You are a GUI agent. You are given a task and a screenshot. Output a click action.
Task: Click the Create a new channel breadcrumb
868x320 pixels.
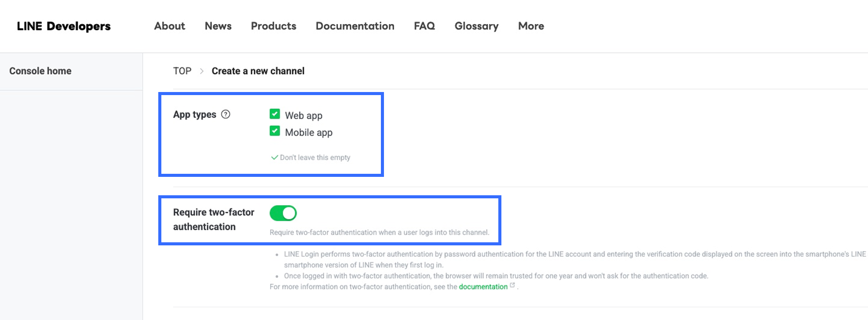[x=258, y=71]
